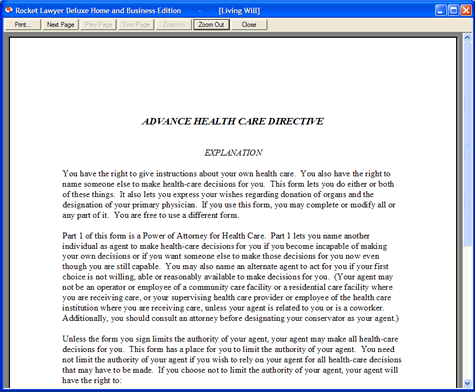Click the greyed-out Zoom In button
The width and height of the screenshot is (475, 392).
tap(174, 25)
